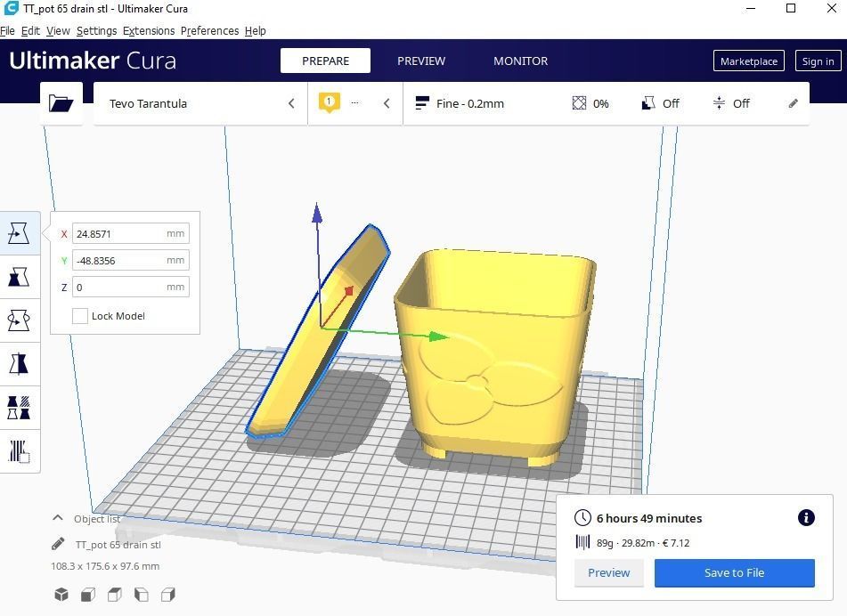Click the red move arrow handle

(349, 291)
